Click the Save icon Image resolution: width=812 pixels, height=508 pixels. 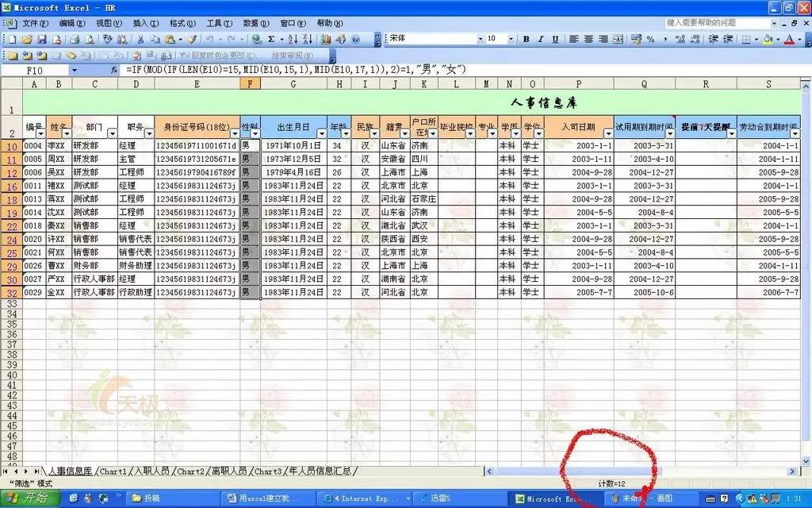click(41, 38)
